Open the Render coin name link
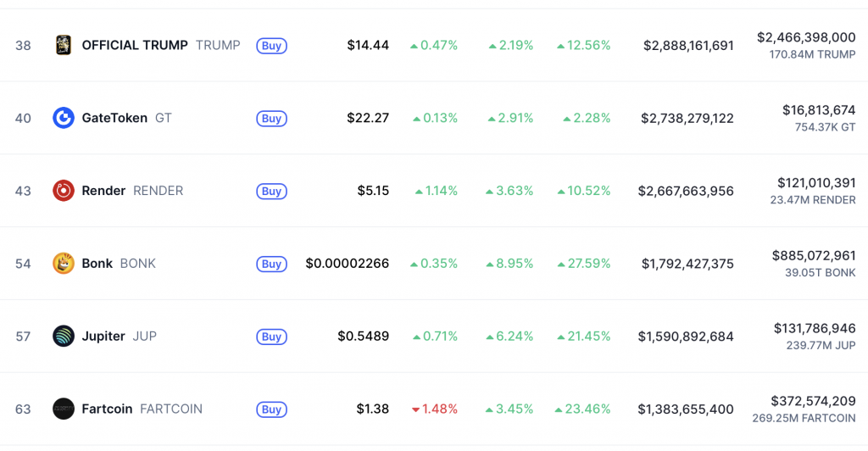868x451 pixels. pyautogui.click(x=103, y=191)
